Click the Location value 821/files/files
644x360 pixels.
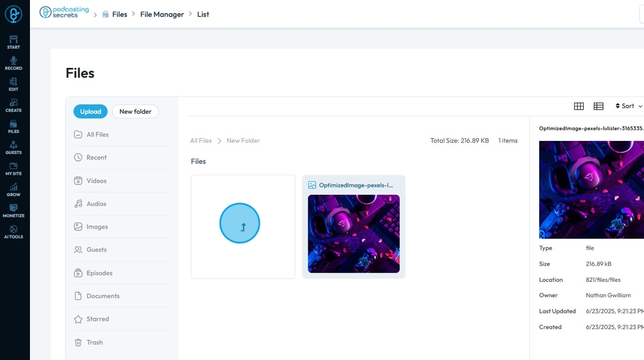(x=603, y=280)
